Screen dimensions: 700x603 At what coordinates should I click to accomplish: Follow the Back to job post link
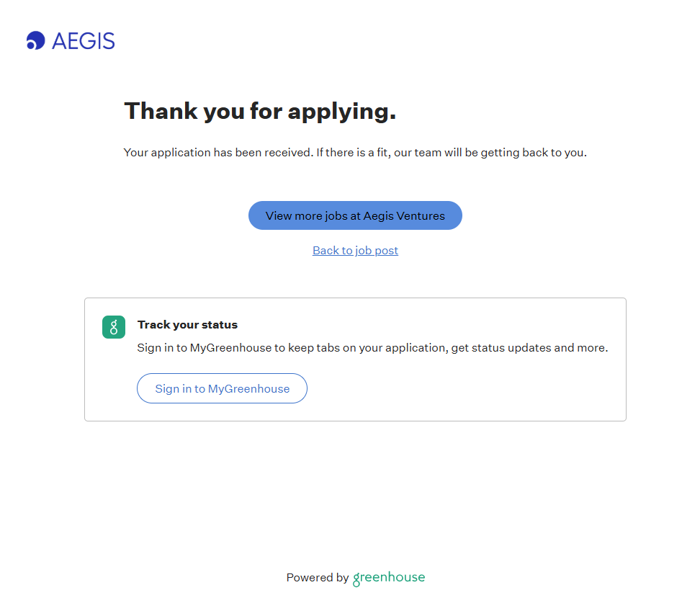[x=355, y=251]
